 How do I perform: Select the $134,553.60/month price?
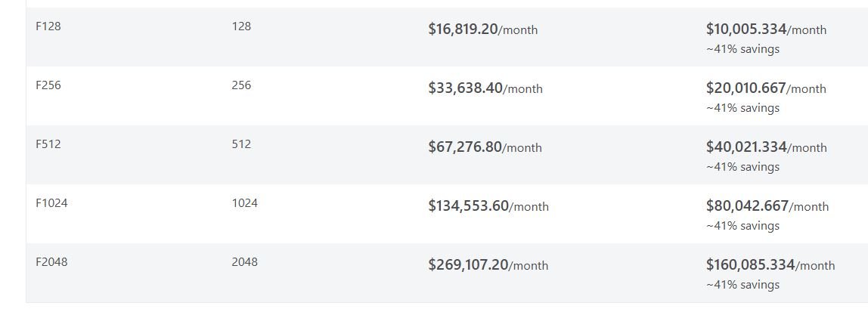pyautogui.click(x=488, y=205)
